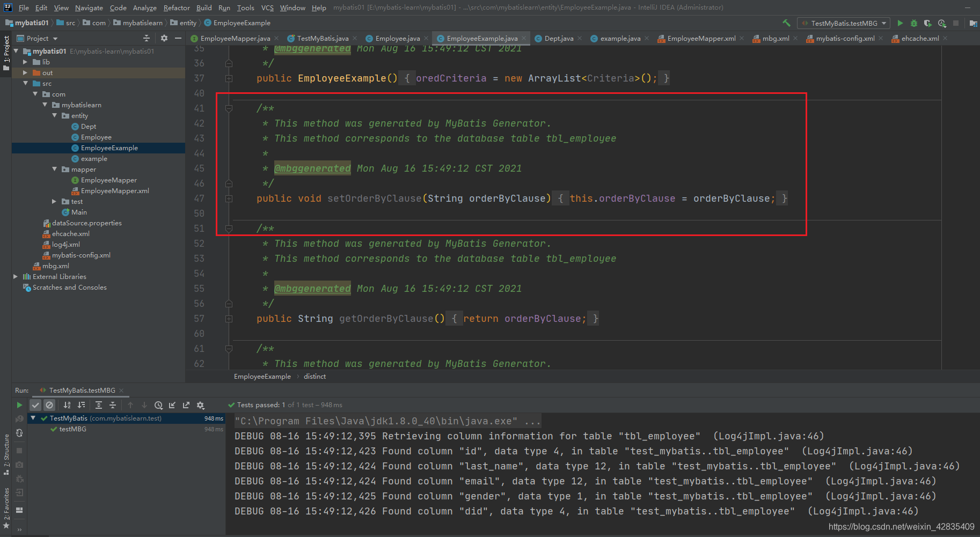Collapse the src folder
The width and height of the screenshot is (980, 537).
[25, 84]
